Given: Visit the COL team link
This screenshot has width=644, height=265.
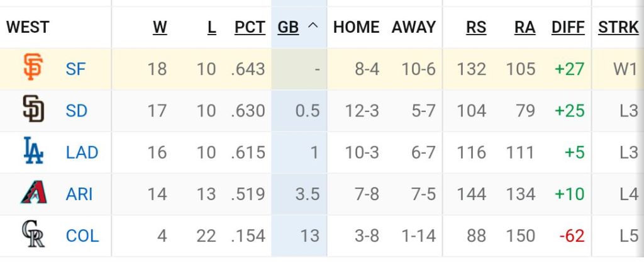Looking at the screenshot, I should tap(82, 236).
